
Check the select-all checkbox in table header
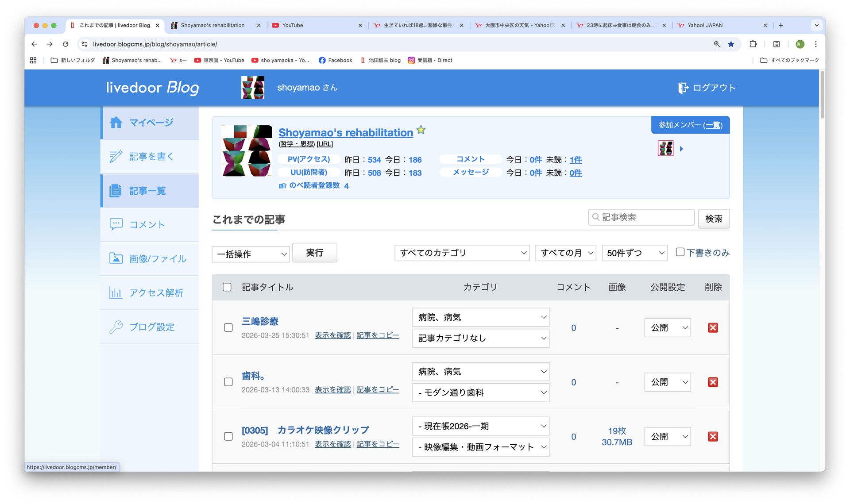tap(227, 287)
